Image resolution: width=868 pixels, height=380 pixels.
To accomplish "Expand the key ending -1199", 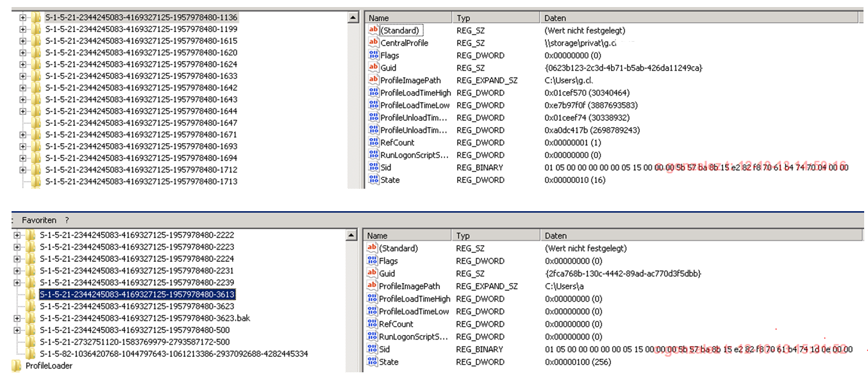I will point(23,30).
